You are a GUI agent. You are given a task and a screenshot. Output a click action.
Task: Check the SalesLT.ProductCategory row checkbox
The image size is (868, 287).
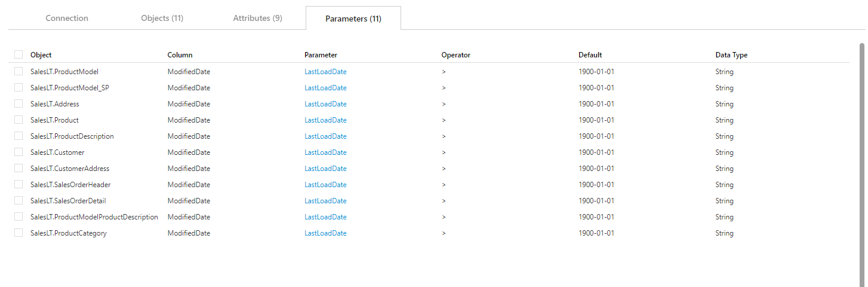(19, 233)
